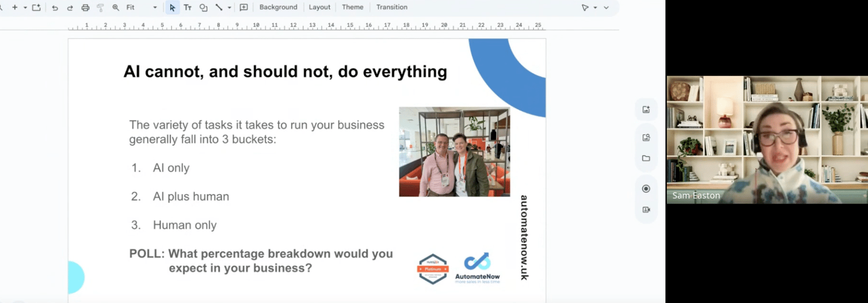This screenshot has width=868, height=303.
Task: Print the presentation using printer icon
Action: click(x=85, y=8)
